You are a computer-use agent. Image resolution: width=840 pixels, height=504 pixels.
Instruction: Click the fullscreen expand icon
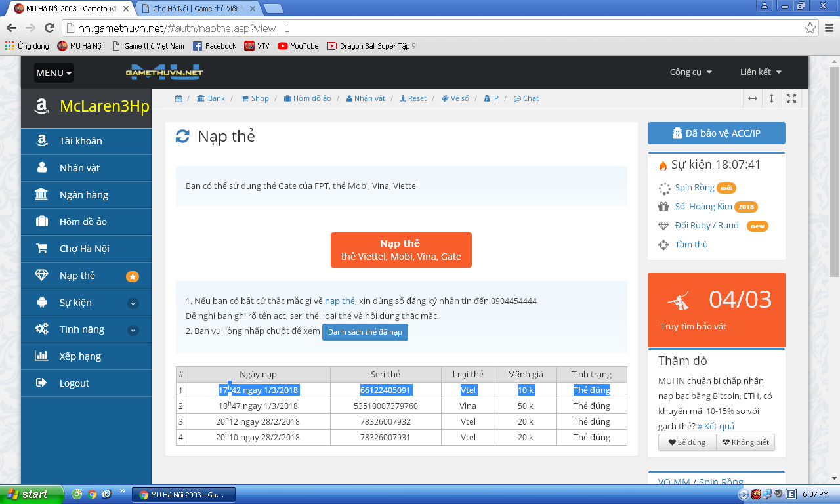point(791,98)
